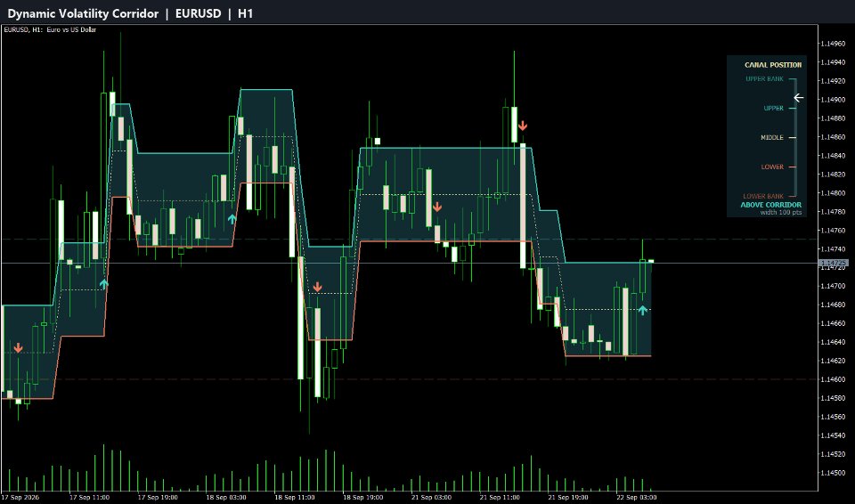Click the red sell arrow after the 18 Sep 11:00 drop
Screen dimensions: 855x504
(317, 287)
